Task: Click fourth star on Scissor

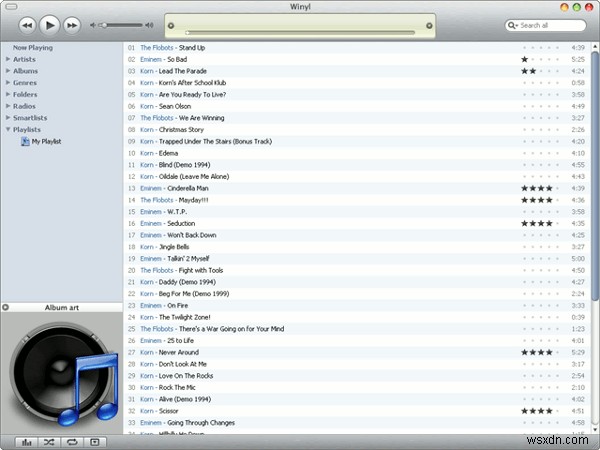Action: pyautogui.click(x=549, y=411)
